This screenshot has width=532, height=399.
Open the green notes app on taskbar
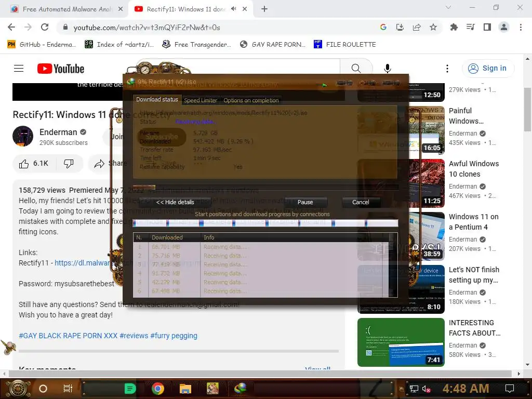pos(130,389)
